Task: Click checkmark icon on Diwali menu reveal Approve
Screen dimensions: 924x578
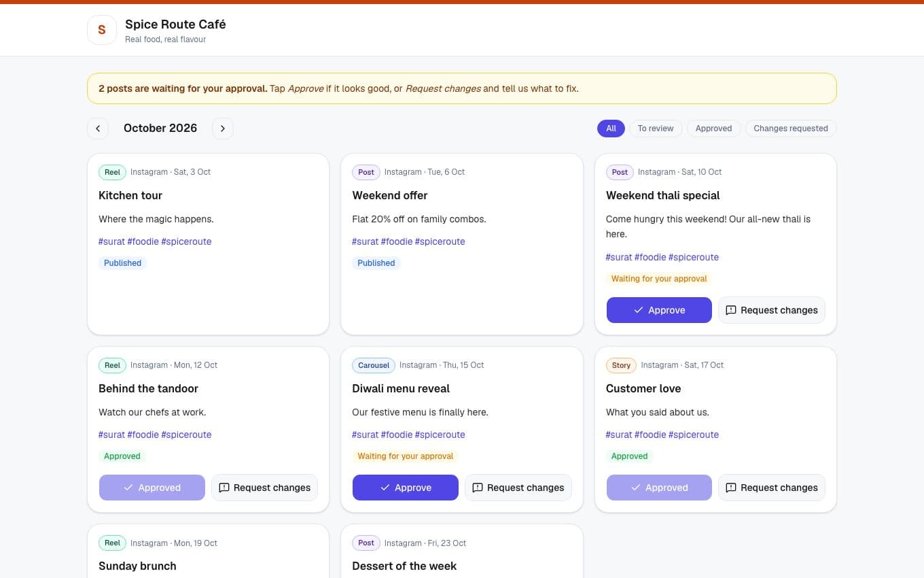Action: (385, 488)
